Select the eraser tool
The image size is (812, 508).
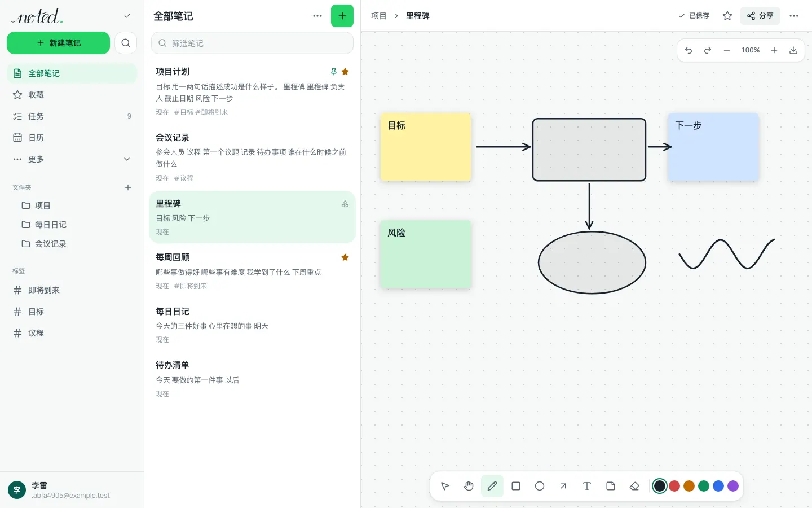coord(634,486)
